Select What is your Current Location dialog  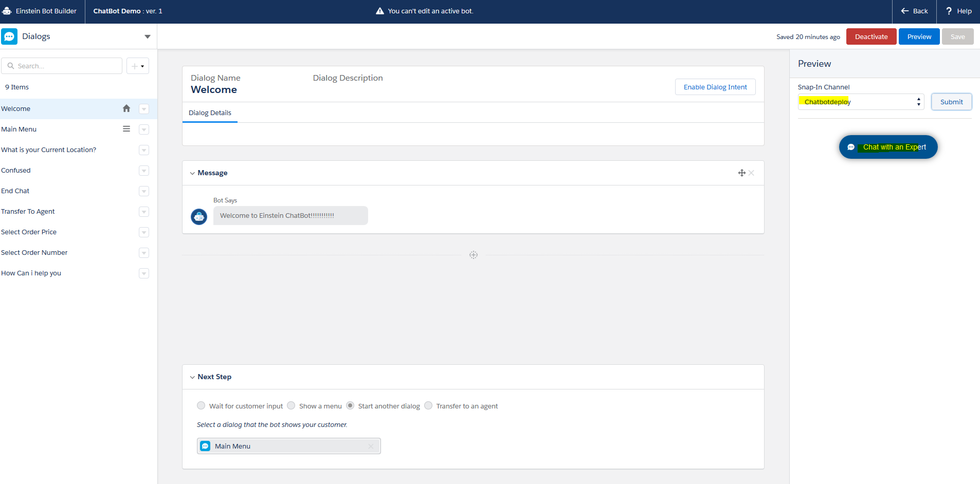[78, 150]
